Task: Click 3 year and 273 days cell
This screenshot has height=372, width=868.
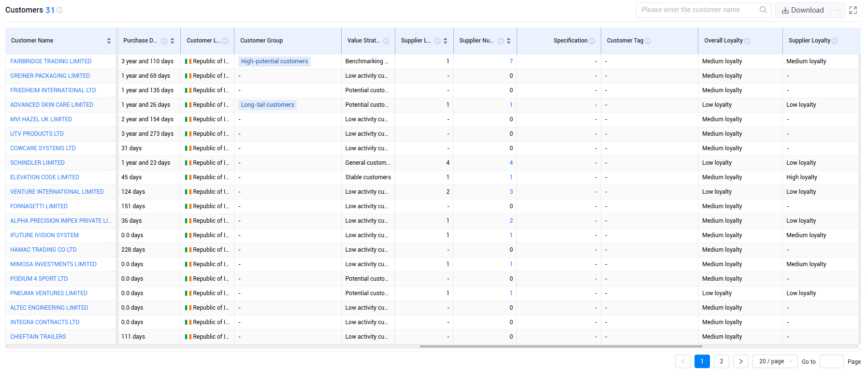Action: 147,134
